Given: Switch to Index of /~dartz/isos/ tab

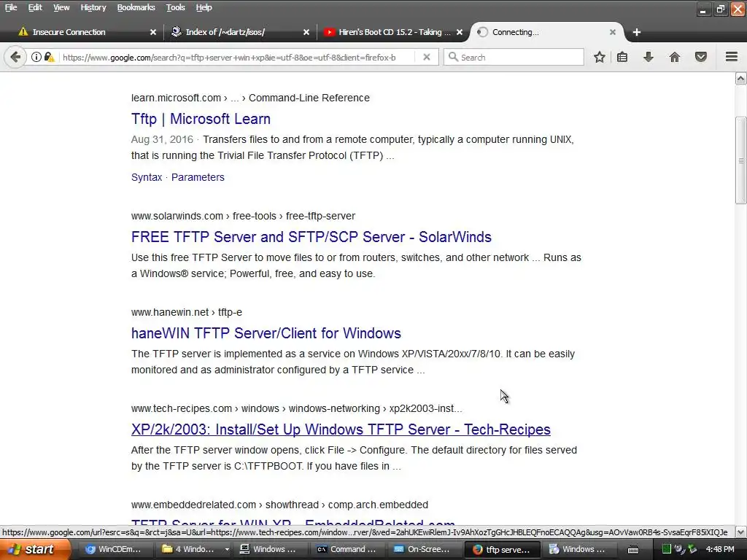Looking at the screenshot, I should click(239, 32).
